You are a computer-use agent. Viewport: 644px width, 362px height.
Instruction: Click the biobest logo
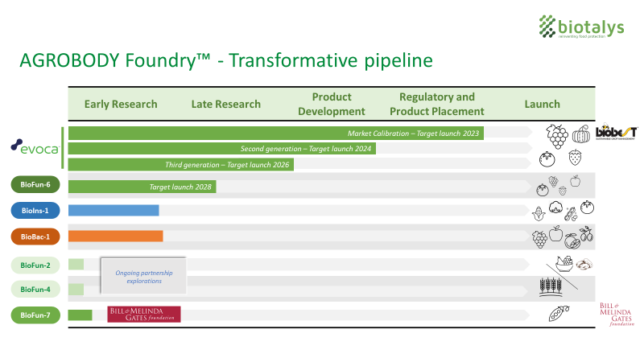point(617,132)
